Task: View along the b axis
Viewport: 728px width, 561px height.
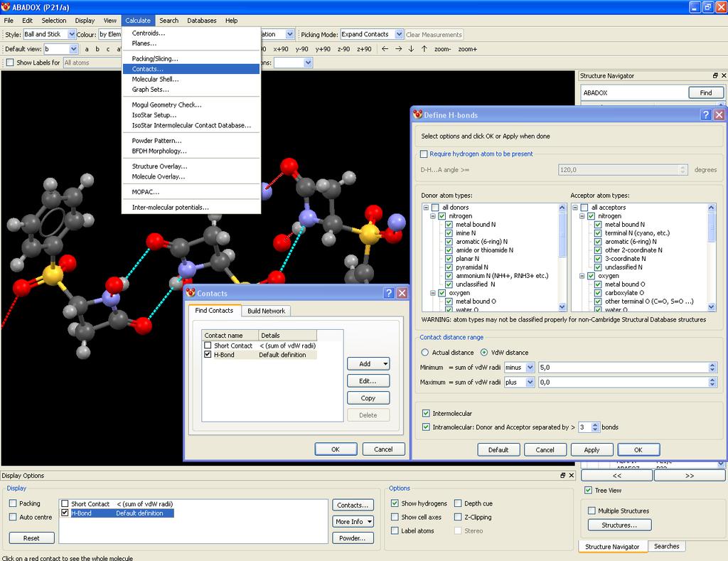Action: 97,49
